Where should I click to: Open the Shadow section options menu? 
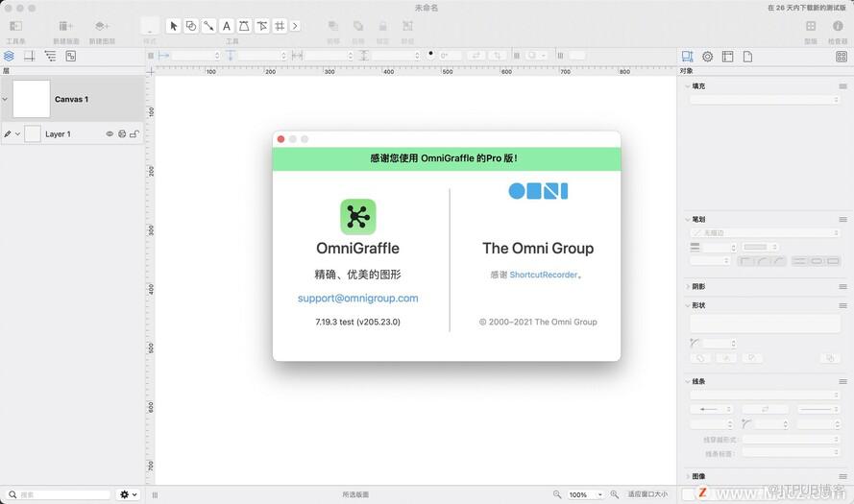tap(842, 286)
